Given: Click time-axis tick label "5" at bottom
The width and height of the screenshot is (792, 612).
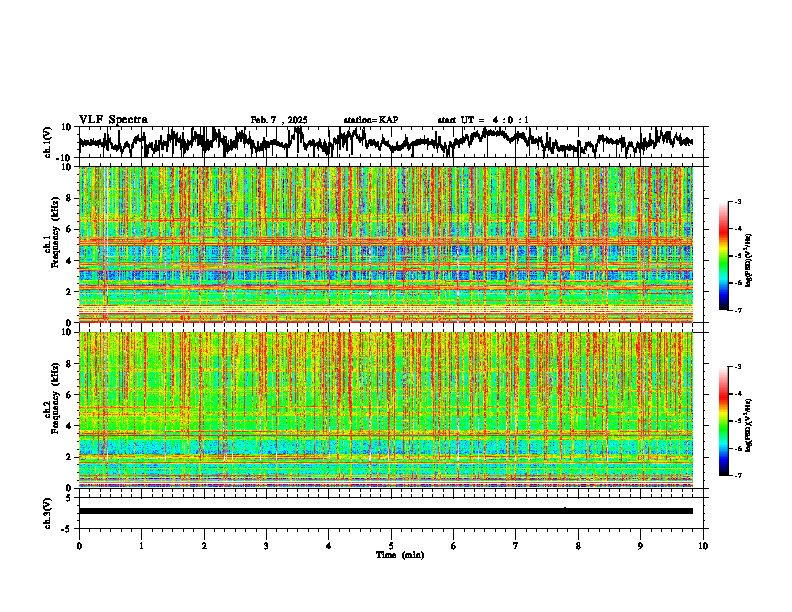Looking at the screenshot, I should (x=391, y=546).
